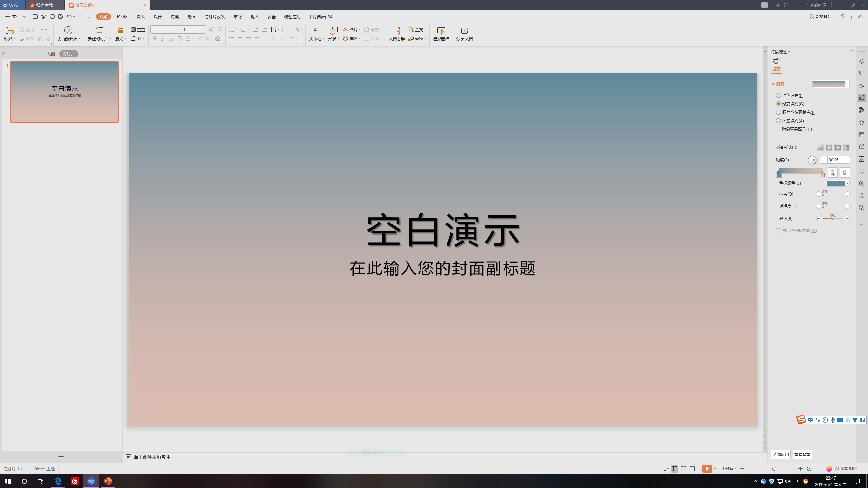Click the gradient angle input field
The image size is (868, 488).
click(x=834, y=160)
